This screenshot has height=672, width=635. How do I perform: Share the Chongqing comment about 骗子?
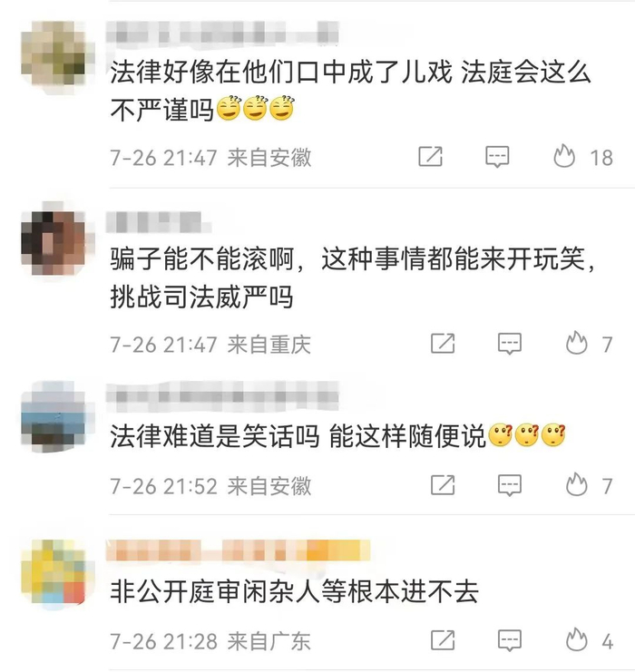[x=443, y=344]
